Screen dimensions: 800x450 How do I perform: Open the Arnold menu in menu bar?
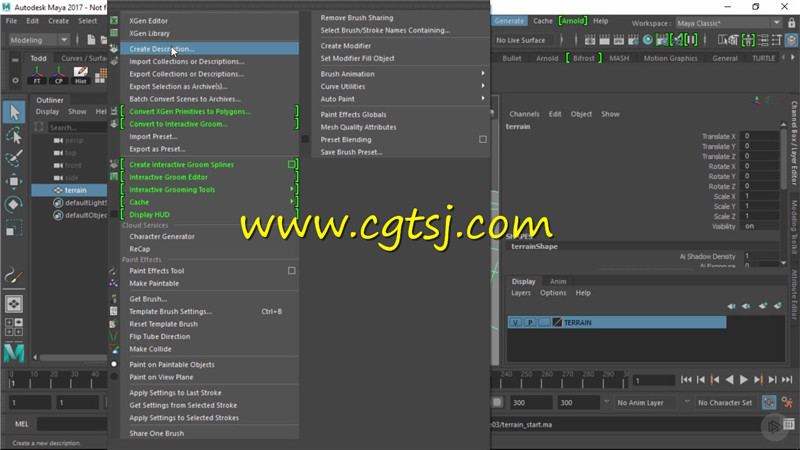point(573,21)
